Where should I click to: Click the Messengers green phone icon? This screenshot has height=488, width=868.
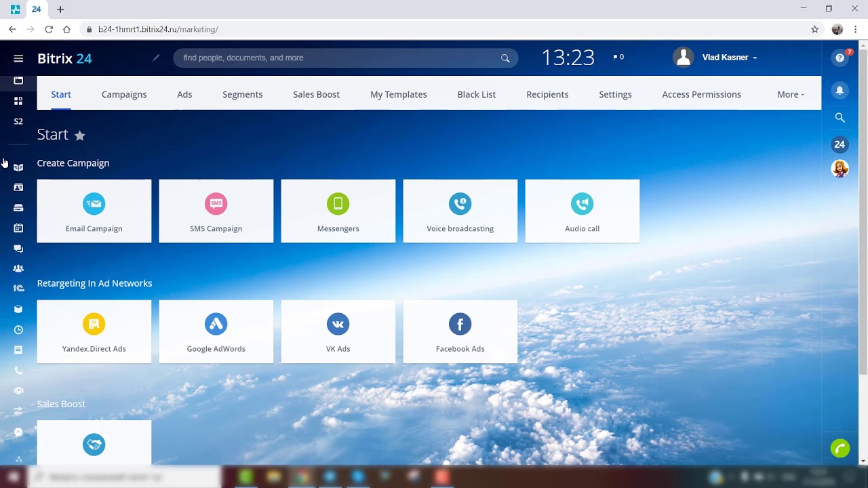pyautogui.click(x=338, y=203)
